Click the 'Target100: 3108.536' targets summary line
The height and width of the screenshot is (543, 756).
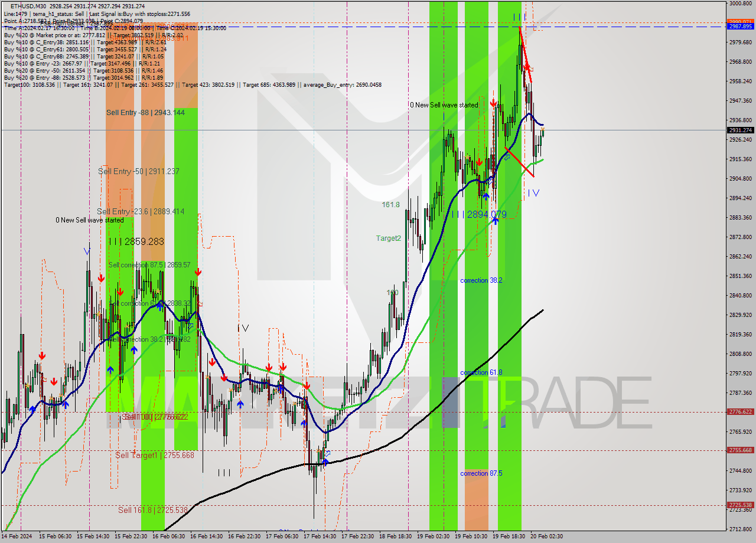[193, 85]
